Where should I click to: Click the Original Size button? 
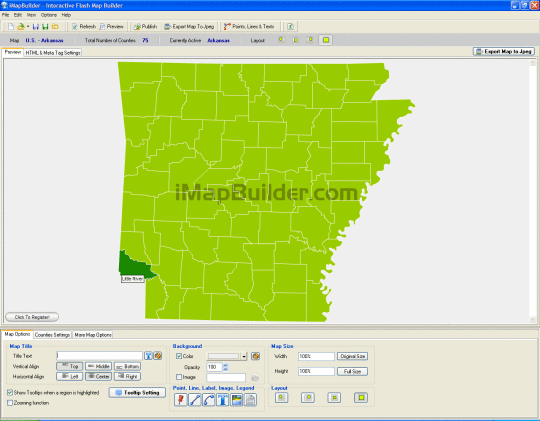(352, 356)
